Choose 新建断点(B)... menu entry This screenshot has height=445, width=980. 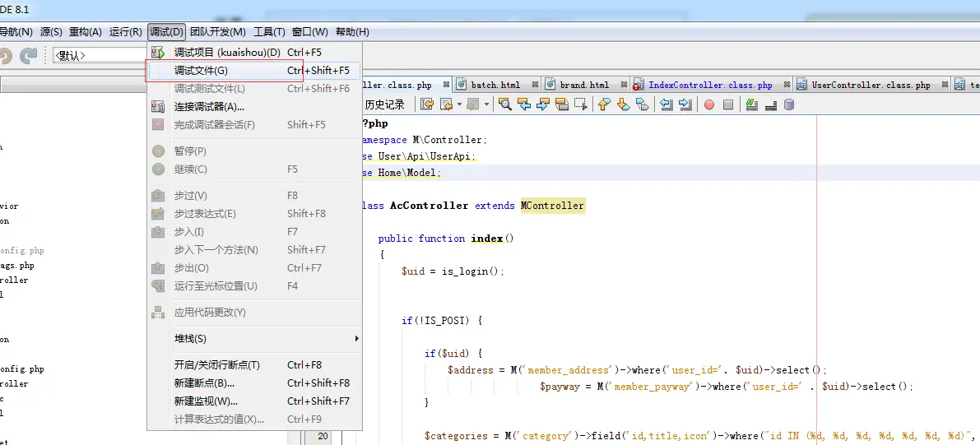[204, 383]
